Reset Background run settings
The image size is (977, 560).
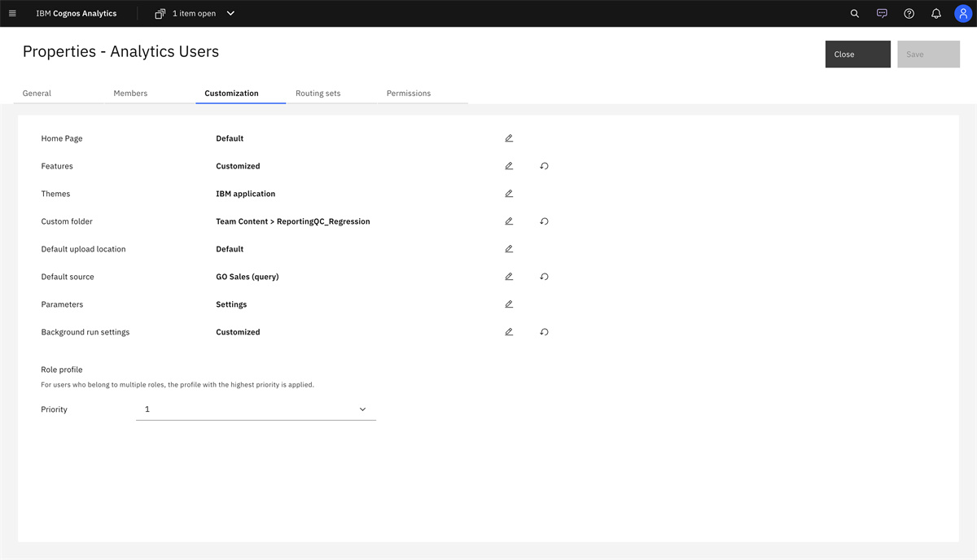pyautogui.click(x=544, y=332)
